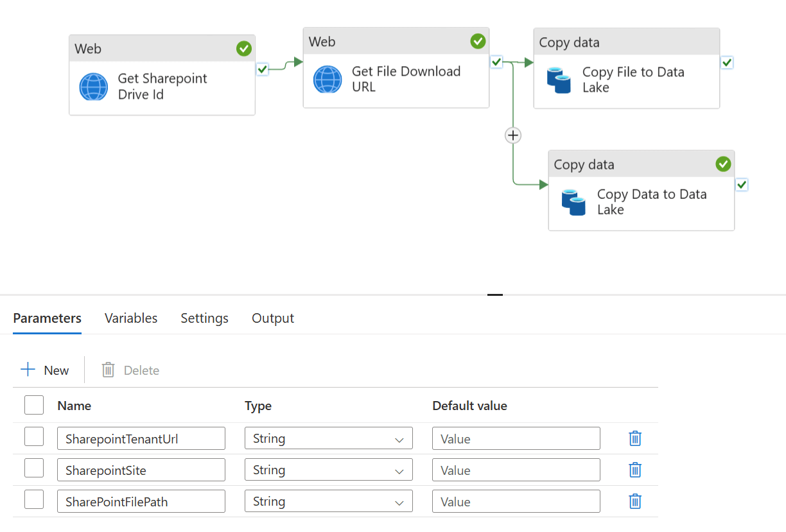Click the Copy File to Data Lake database icon
This screenshot has height=532, width=786.
(559, 80)
